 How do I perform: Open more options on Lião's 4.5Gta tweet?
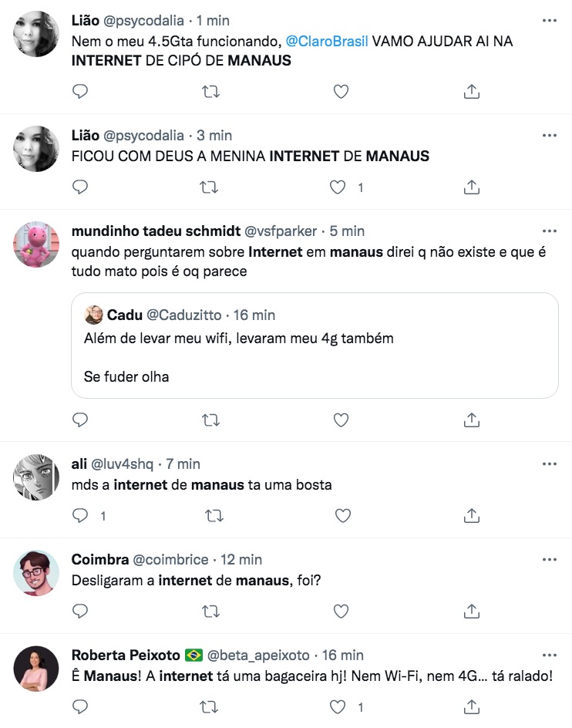click(x=549, y=21)
